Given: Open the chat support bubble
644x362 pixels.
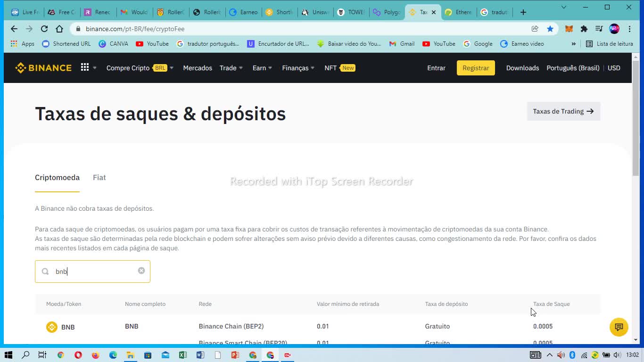Looking at the screenshot, I should [x=619, y=327].
